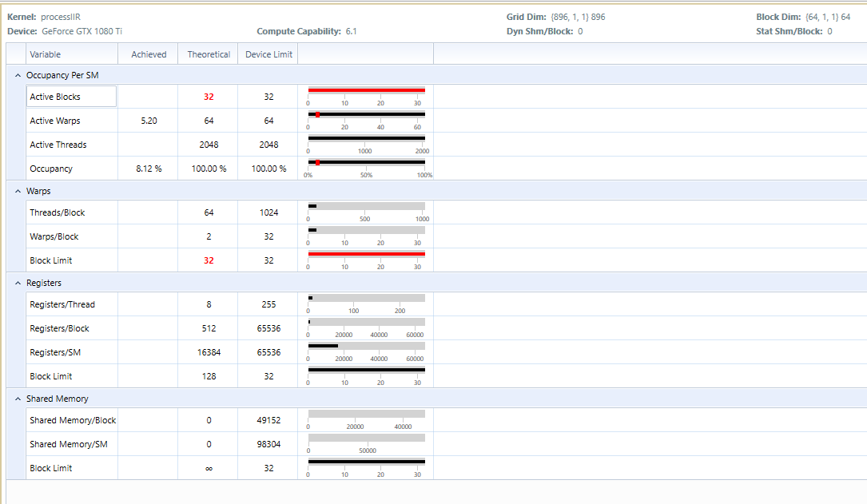Click the red Block Limit warps bar
Viewport: 867px width, 504px height.
click(x=365, y=253)
